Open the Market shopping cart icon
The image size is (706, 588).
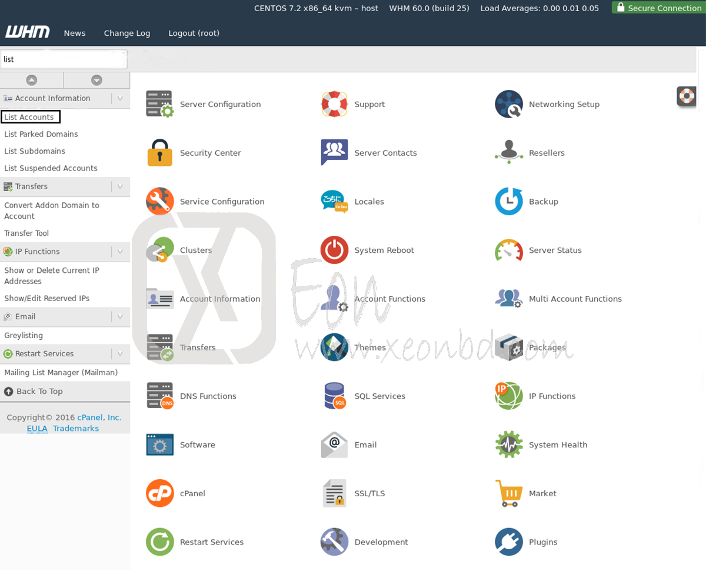coord(509,493)
